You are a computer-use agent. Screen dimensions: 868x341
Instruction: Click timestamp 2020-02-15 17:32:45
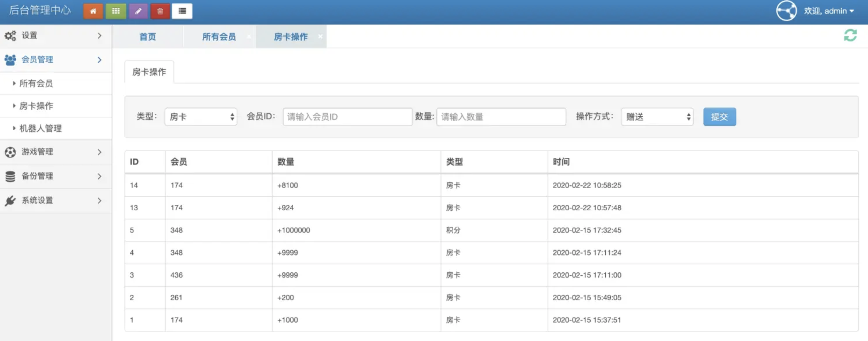[x=587, y=230]
